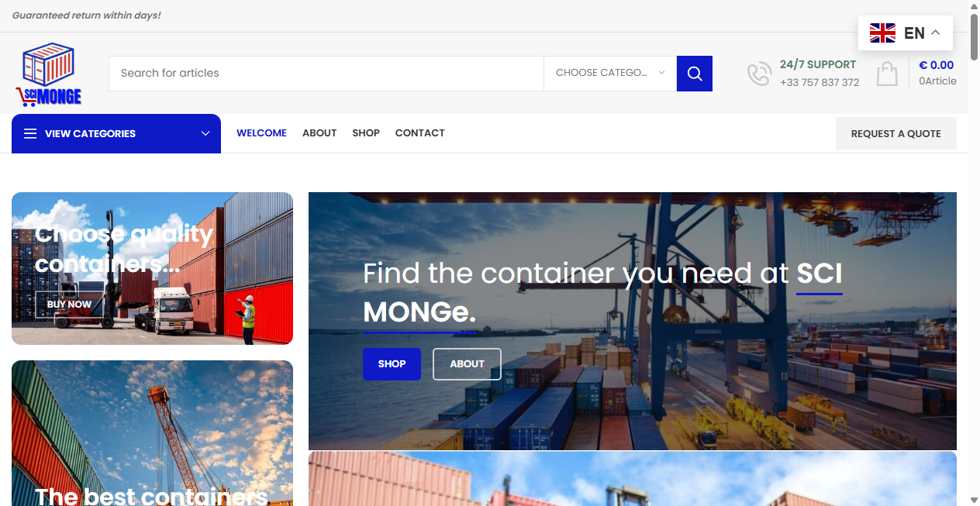Click the hamburger icon beside View Categories
980x506 pixels.
click(x=30, y=134)
